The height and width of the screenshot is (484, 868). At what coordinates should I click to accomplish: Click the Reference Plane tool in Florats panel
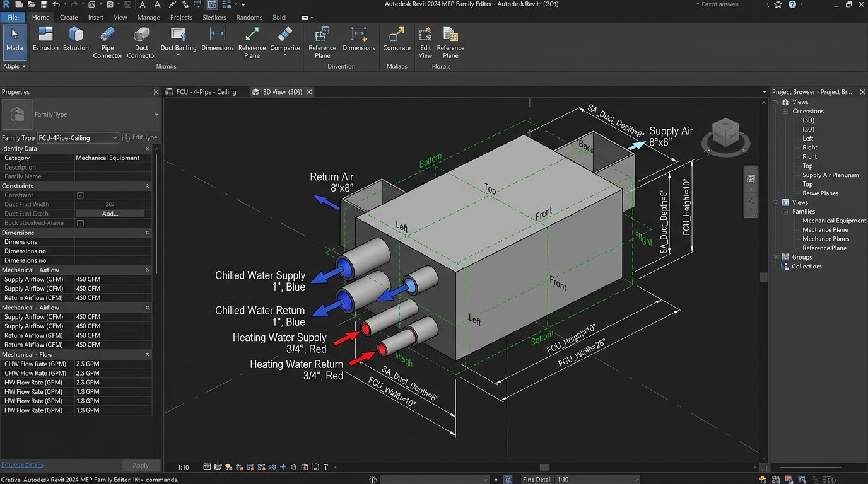click(x=450, y=43)
